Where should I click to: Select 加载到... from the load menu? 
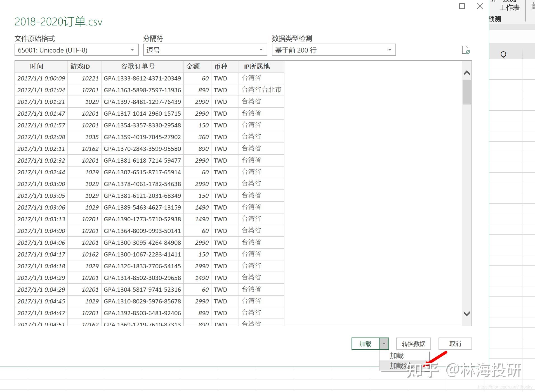tap(399, 366)
